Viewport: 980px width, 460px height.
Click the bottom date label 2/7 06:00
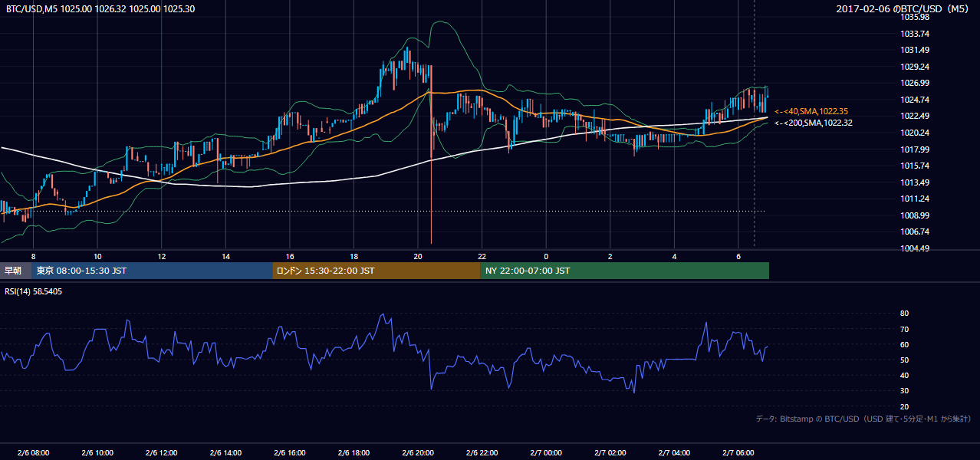coord(738,452)
